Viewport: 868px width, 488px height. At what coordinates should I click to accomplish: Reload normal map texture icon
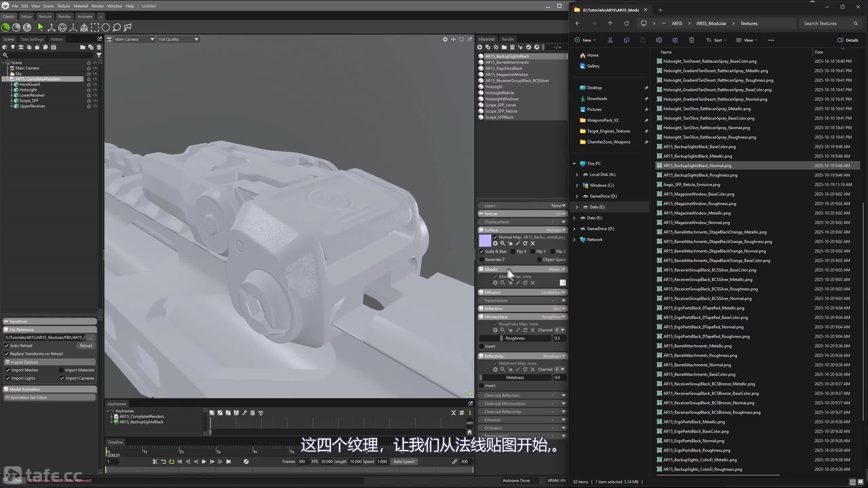(525, 243)
